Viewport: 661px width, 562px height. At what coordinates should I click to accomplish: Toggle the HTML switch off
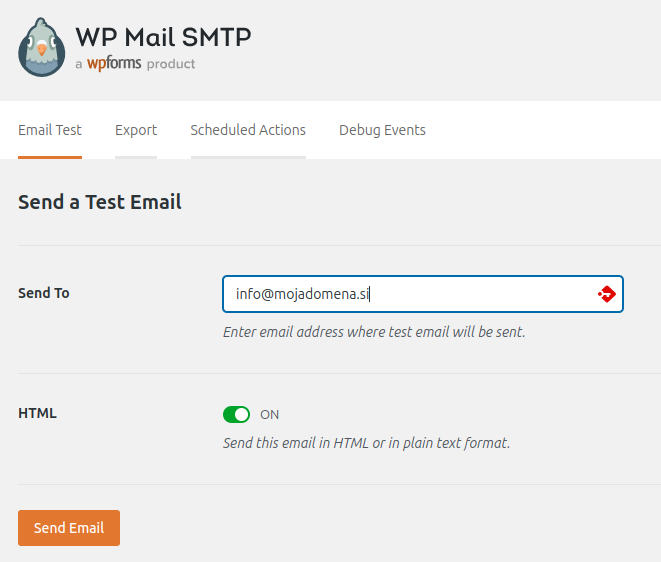(x=236, y=414)
